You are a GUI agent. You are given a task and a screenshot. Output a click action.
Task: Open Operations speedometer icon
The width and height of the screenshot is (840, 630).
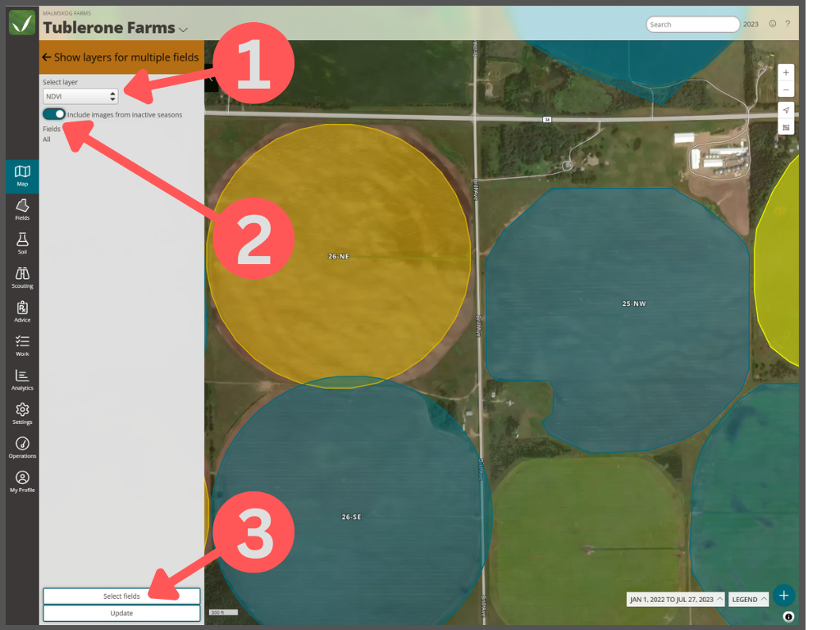coord(22,446)
